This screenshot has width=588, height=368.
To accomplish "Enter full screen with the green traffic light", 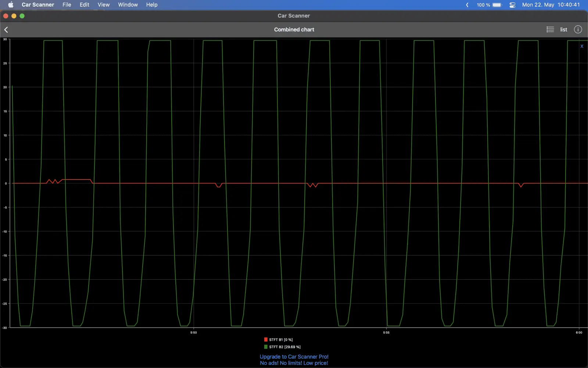I will [x=22, y=16].
